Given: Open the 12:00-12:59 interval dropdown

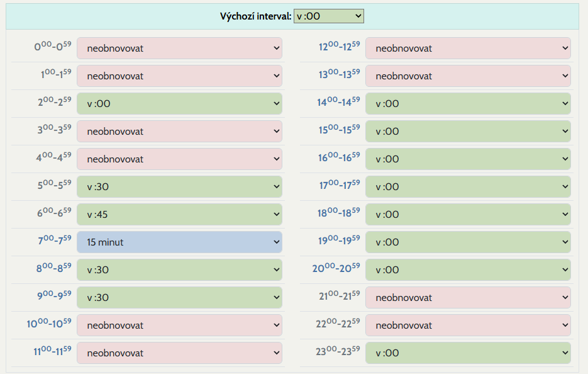Looking at the screenshot, I should [468, 48].
